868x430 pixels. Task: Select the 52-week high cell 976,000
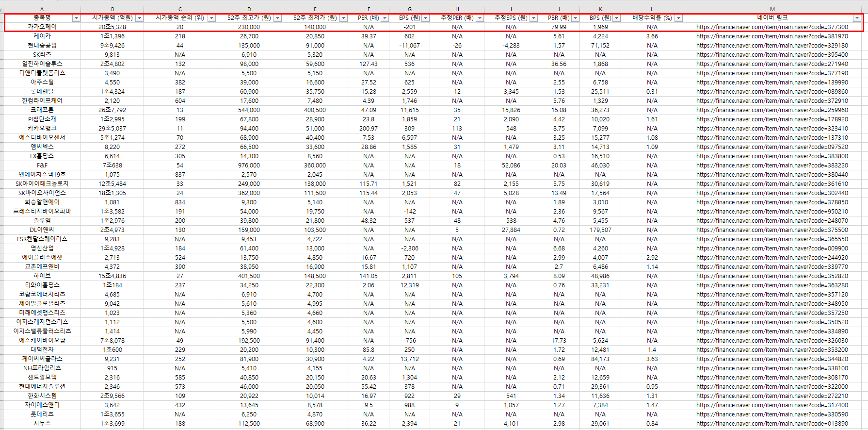pos(249,165)
